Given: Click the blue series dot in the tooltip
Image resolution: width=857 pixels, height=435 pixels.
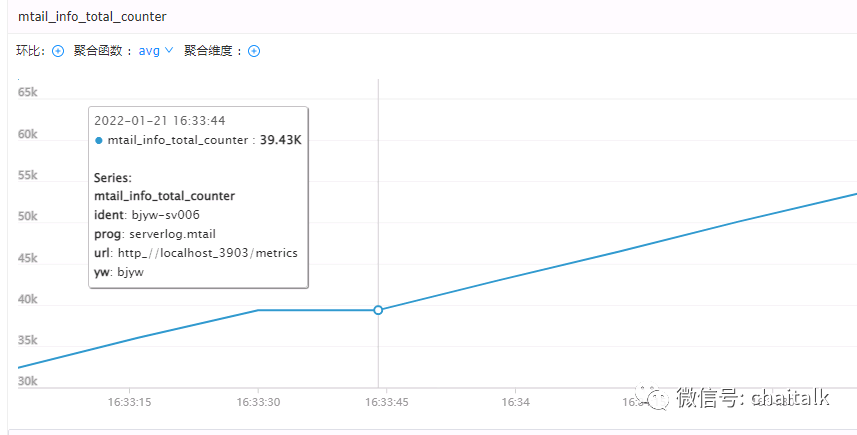Looking at the screenshot, I should [x=98, y=140].
